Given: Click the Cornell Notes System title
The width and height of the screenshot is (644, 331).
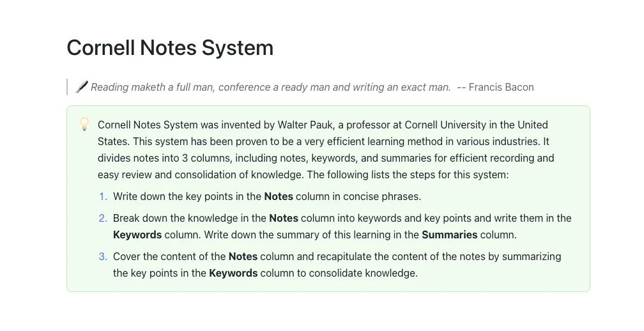Looking at the screenshot, I should pyautogui.click(x=170, y=48).
